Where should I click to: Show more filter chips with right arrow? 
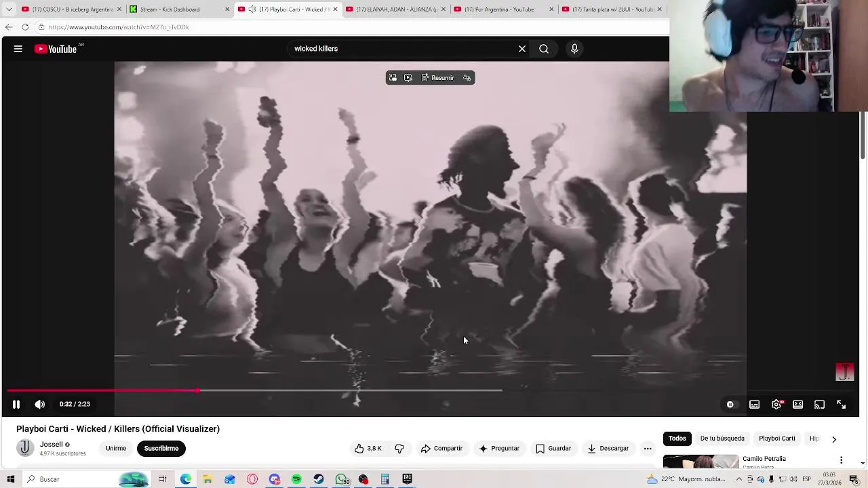[834, 439]
